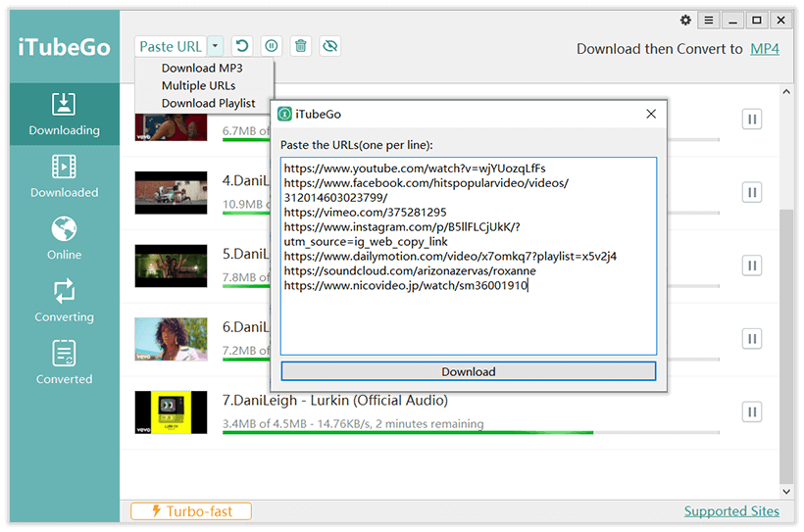Toggle the private mode eye icon
This screenshot has height=532, width=804.
coord(330,46)
